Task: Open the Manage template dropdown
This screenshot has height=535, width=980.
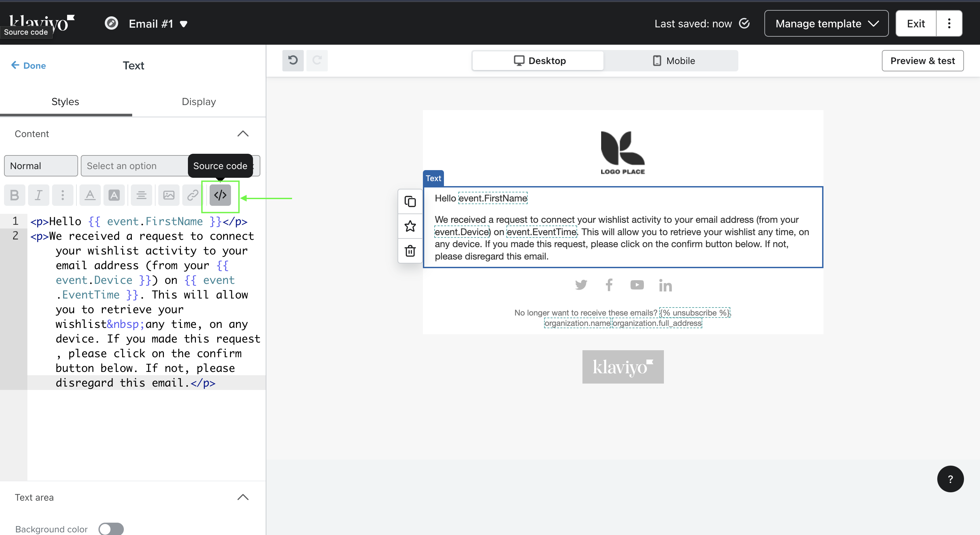Action: (826, 24)
